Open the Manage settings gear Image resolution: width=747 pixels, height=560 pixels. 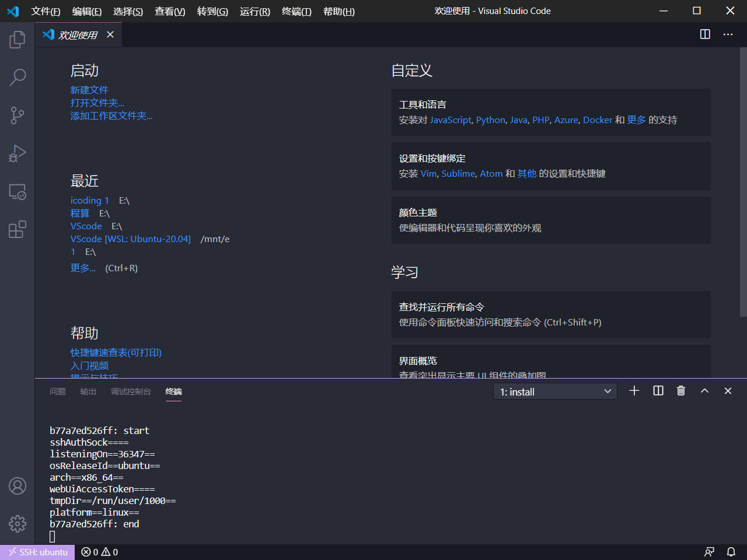point(18,523)
